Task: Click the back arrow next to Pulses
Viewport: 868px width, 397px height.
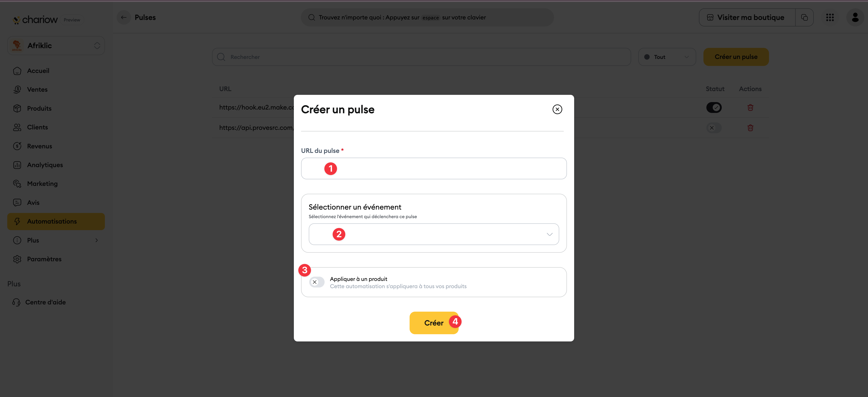Action: tap(124, 18)
